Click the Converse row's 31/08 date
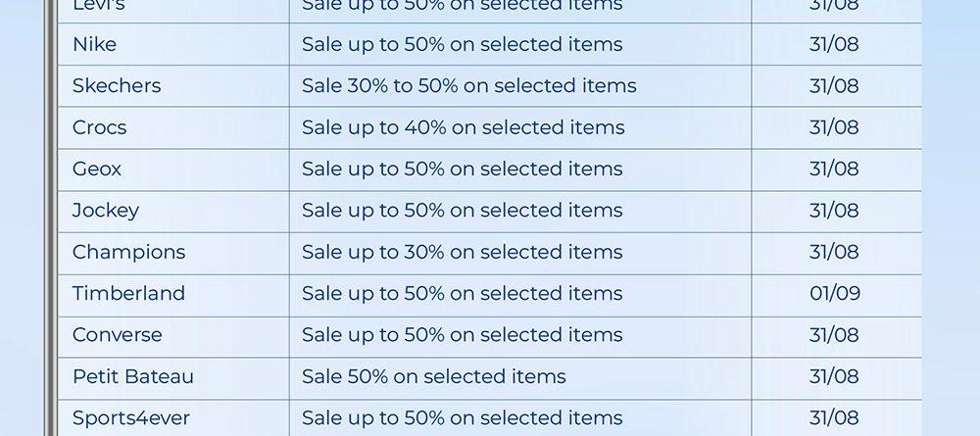Screen dimensions: 980x436 coord(834,335)
